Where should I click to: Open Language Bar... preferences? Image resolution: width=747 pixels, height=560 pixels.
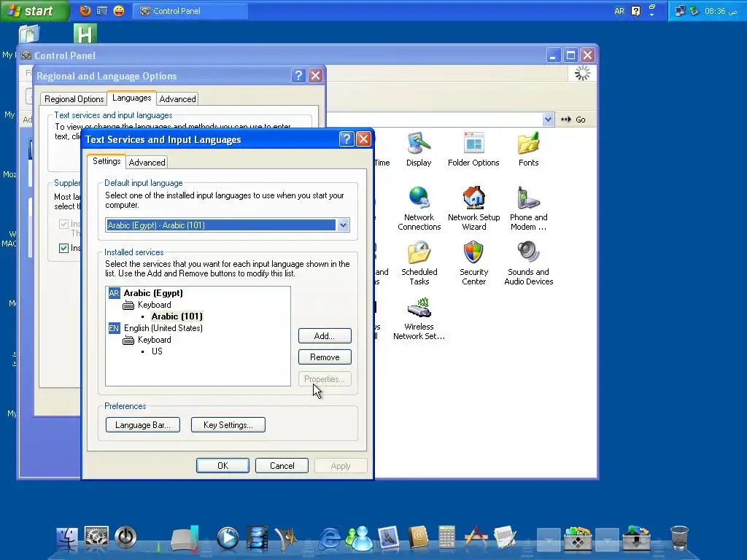click(142, 425)
